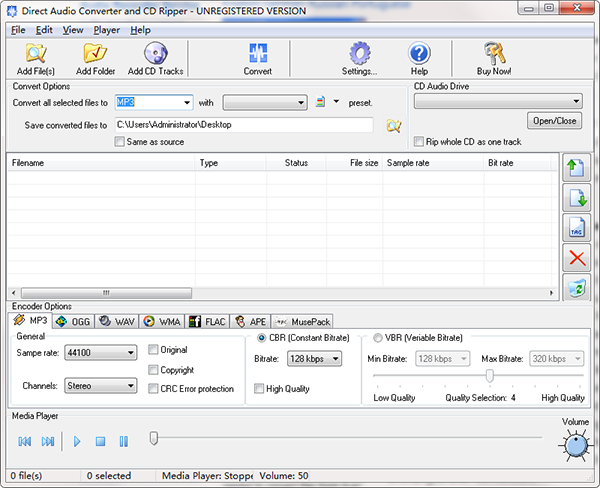Viewport: 600px width, 488px height.
Task: Switch to the MusePack encoder tab
Action: coord(302,322)
